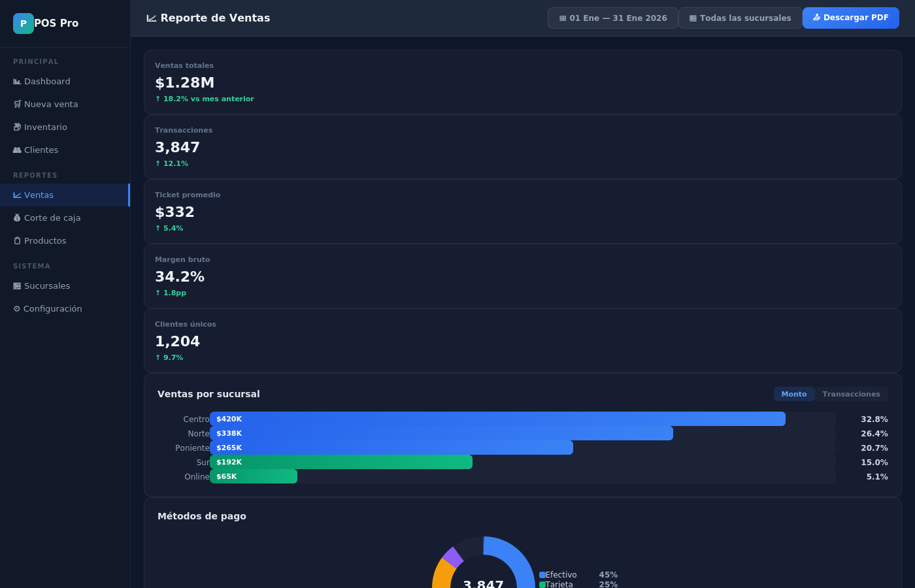
Task: Expand the Todas las sucursales filter
Action: (740, 18)
